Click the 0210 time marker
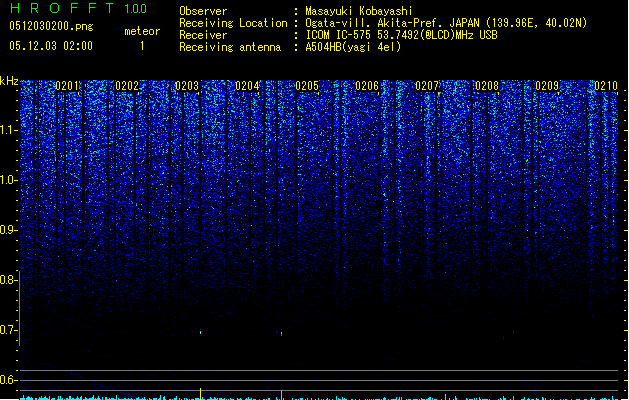 606,86
